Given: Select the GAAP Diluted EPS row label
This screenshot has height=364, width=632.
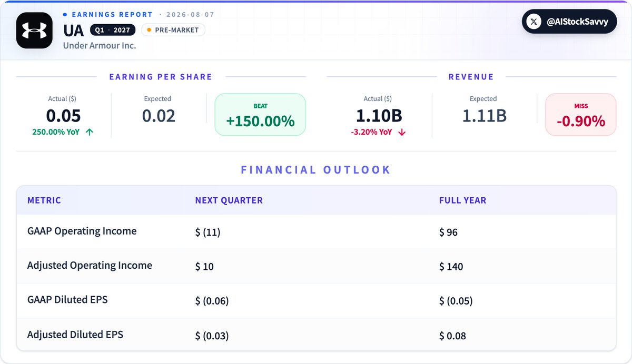Looking at the screenshot, I should pyautogui.click(x=67, y=300).
